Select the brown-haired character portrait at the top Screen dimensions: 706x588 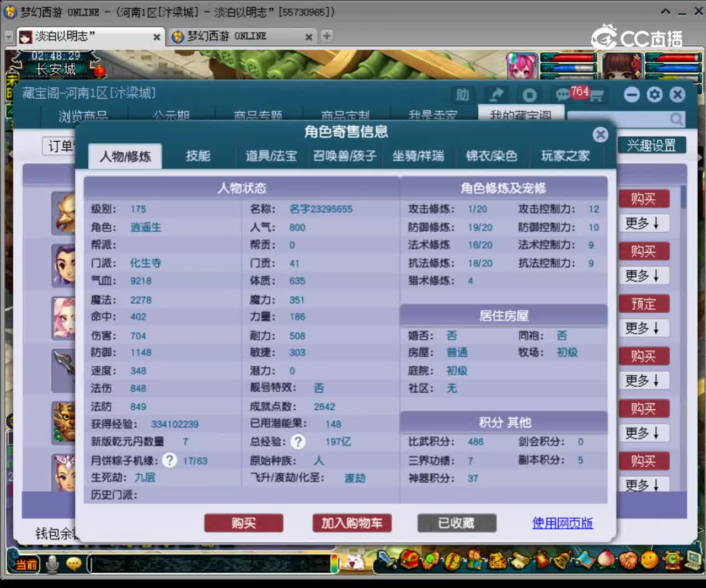(x=623, y=66)
